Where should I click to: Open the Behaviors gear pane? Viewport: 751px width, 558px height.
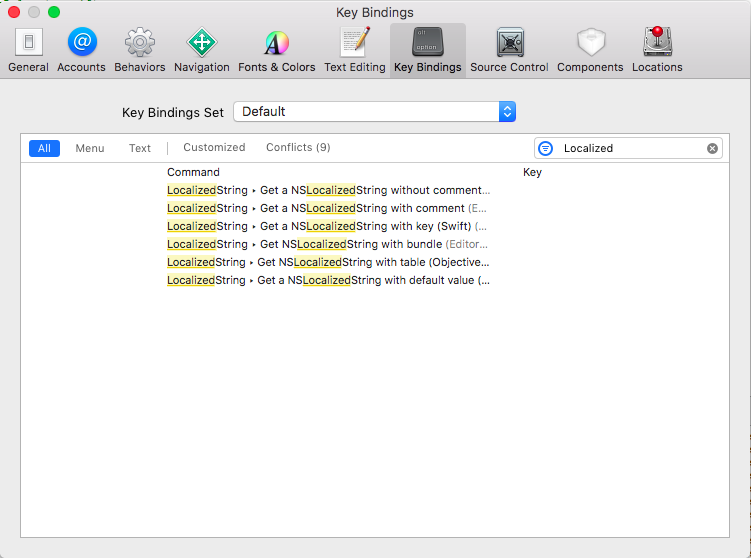(139, 50)
